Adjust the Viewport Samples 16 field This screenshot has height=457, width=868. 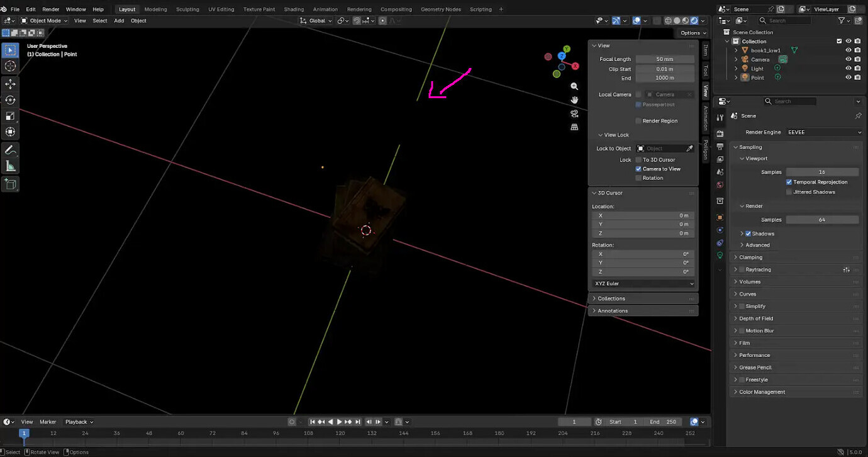coord(822,172)
